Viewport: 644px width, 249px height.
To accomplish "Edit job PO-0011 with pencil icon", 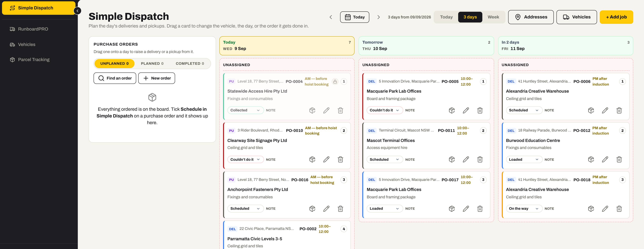I will (466, 160).
